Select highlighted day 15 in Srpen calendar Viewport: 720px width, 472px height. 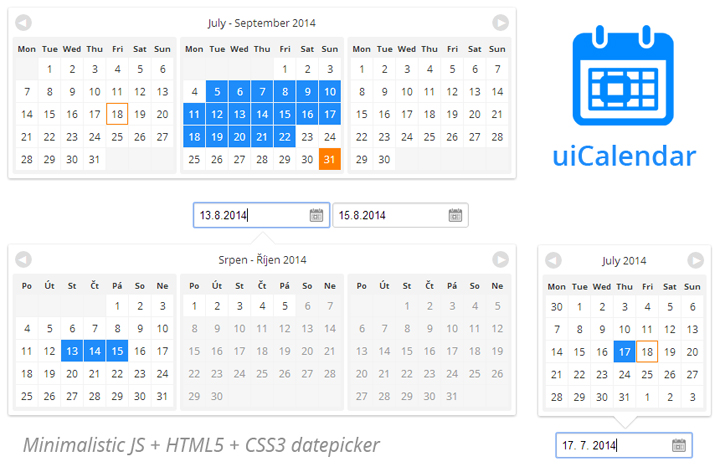click(117, 351)
